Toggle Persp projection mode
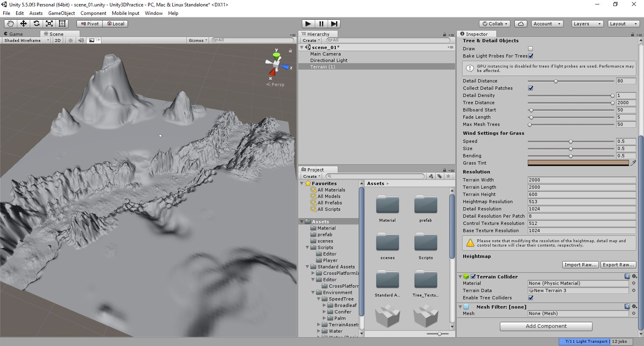644x346 pixels. pos(275,84)
